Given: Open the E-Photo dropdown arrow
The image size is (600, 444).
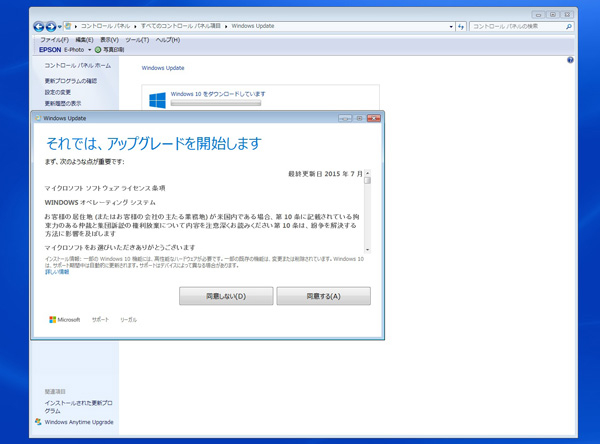Looking at the screenshot, I should [x=90, y=50].
